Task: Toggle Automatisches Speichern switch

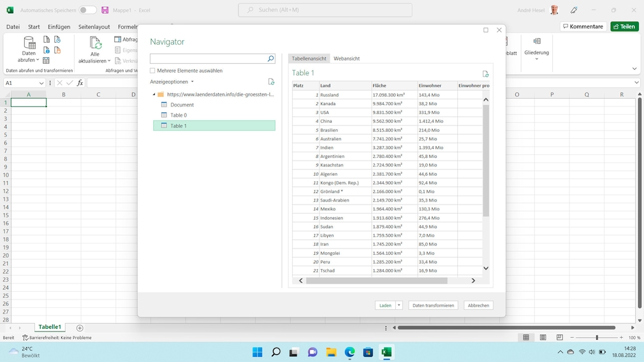Action: pos(88,10)
